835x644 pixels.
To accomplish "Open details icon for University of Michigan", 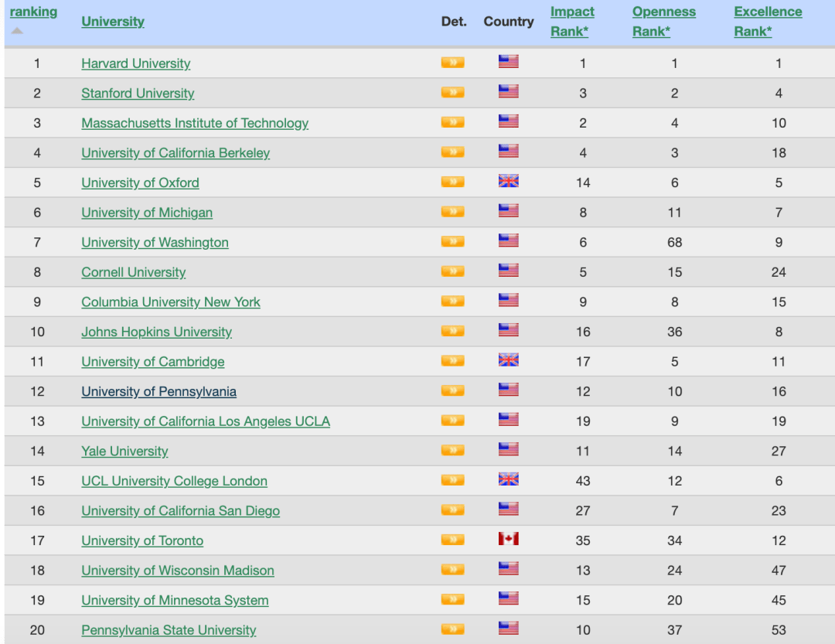I will (x=452, y=212).
